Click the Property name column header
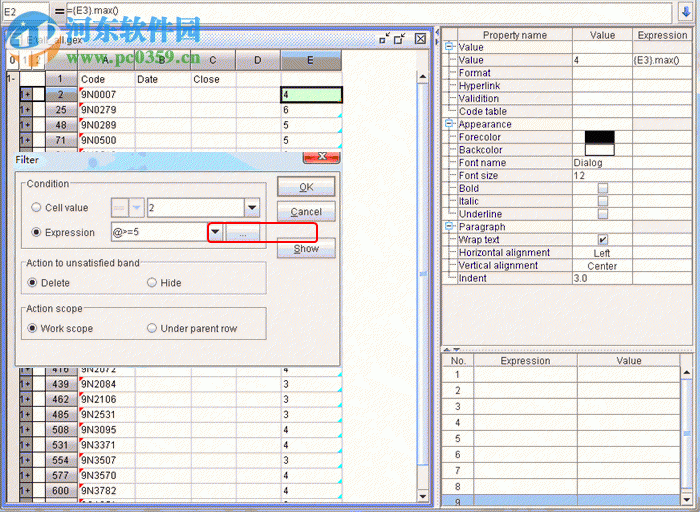 (515, 35)
